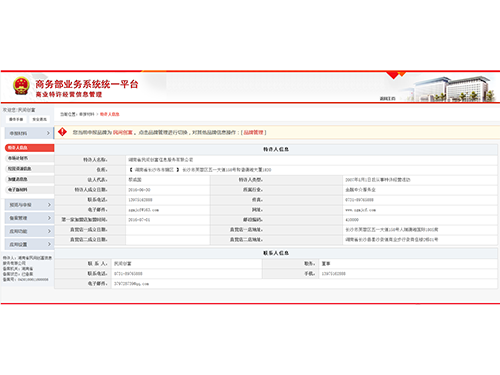Click the 备案状态 line in sidebar footer
Viewport: 500px width, 375px height.
click(18, 274)
